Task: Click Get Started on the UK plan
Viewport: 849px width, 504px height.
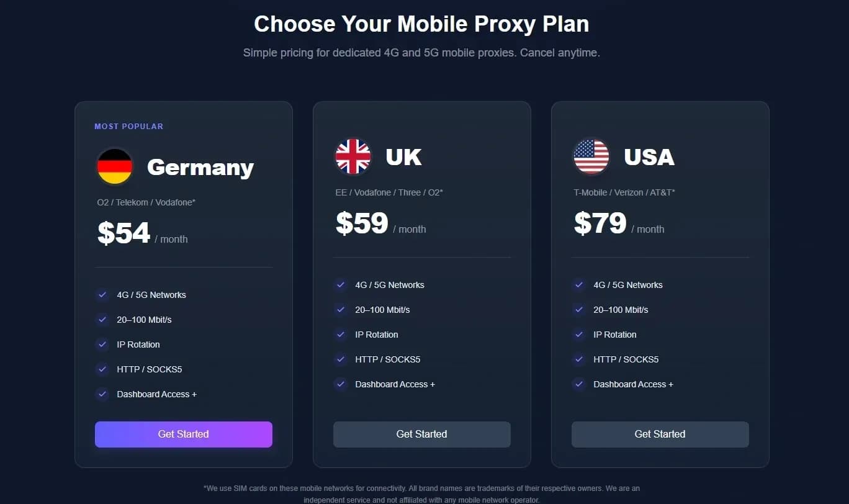Action: tap(421, 434)
